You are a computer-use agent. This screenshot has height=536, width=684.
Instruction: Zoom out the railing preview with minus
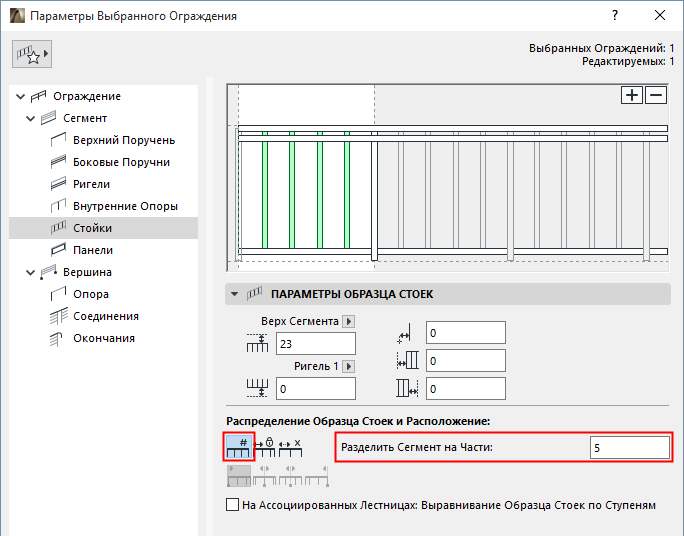coord(656,95)
